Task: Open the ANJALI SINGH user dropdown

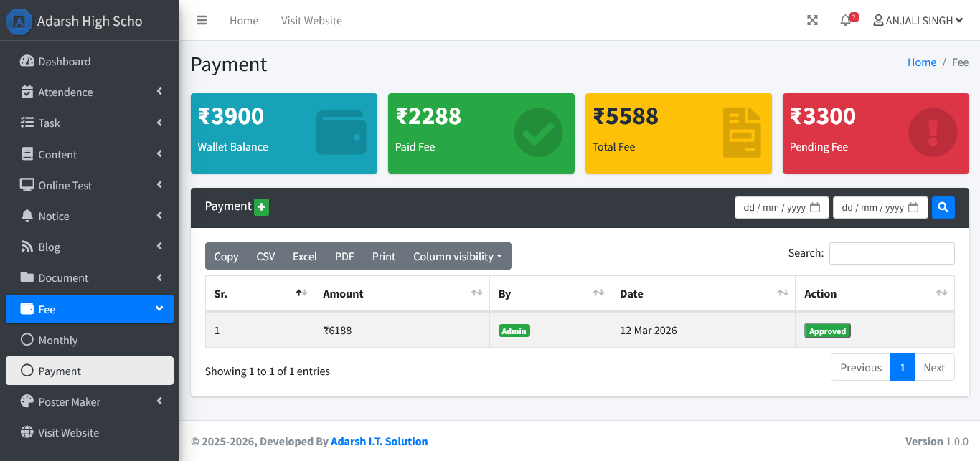Action: (x=918, y=21)
